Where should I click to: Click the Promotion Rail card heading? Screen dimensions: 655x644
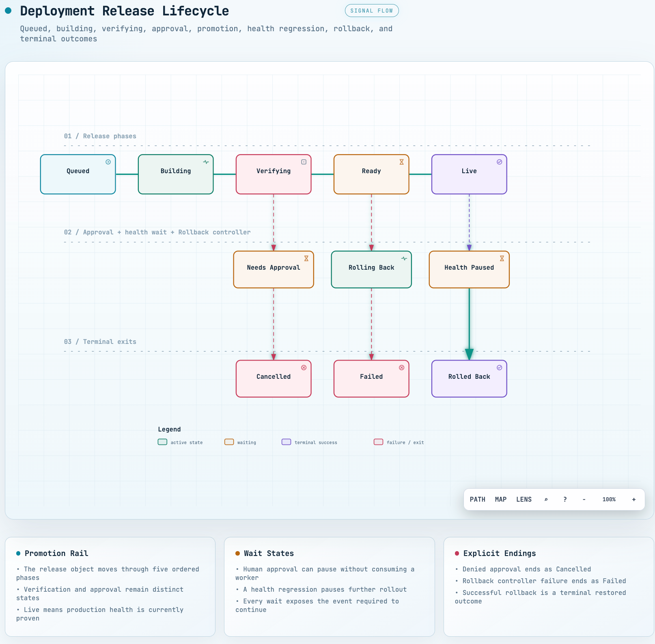point(56,554)
